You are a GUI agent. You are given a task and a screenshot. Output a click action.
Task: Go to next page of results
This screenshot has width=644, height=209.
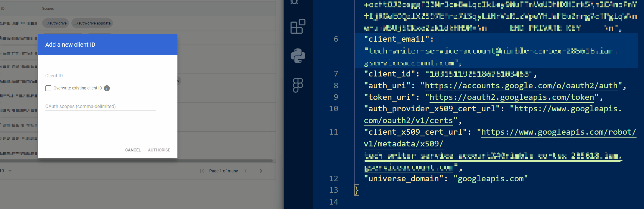[261, 171]
